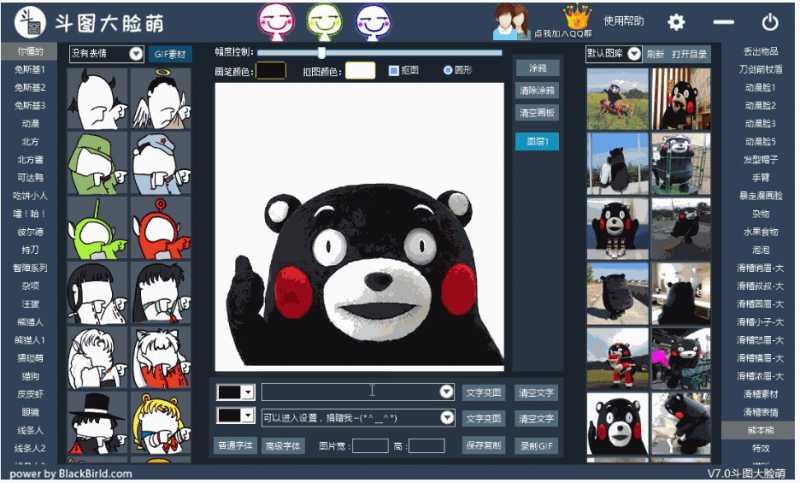Select 熊本熊 in the right category list
800x483 pixels.
click(759, 430)
